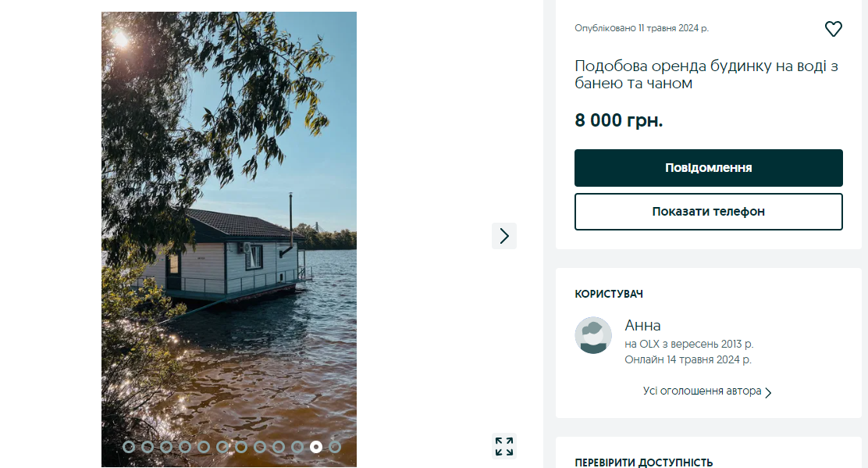Jump to the third photo dot
This screenshot has height=468, width=868.
click(x=166, y=447)
